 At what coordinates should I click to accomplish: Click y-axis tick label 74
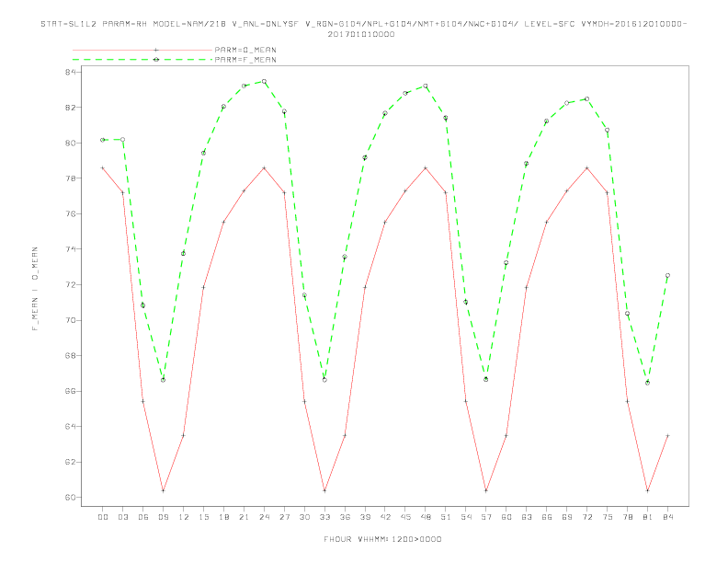point(70,249)
